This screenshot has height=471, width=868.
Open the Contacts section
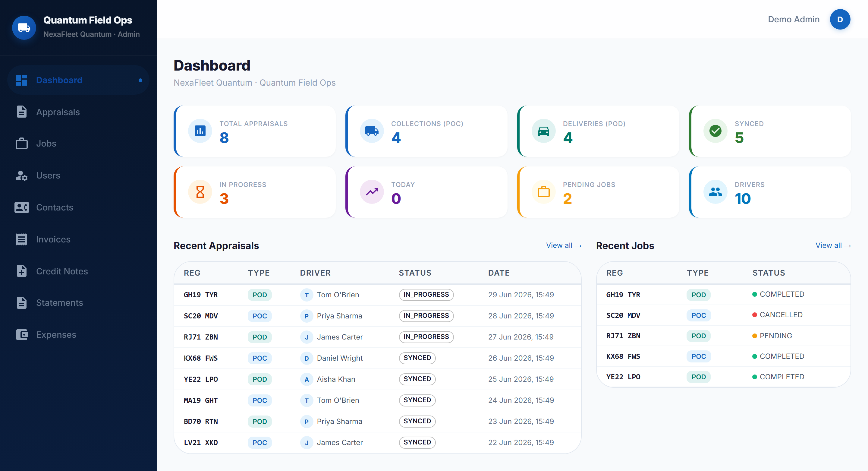78,207
